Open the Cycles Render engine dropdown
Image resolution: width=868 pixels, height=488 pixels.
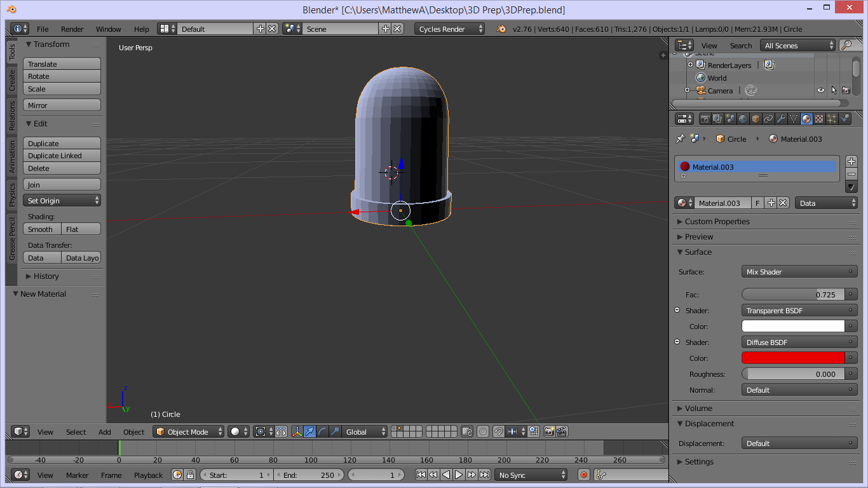[449, 29]
